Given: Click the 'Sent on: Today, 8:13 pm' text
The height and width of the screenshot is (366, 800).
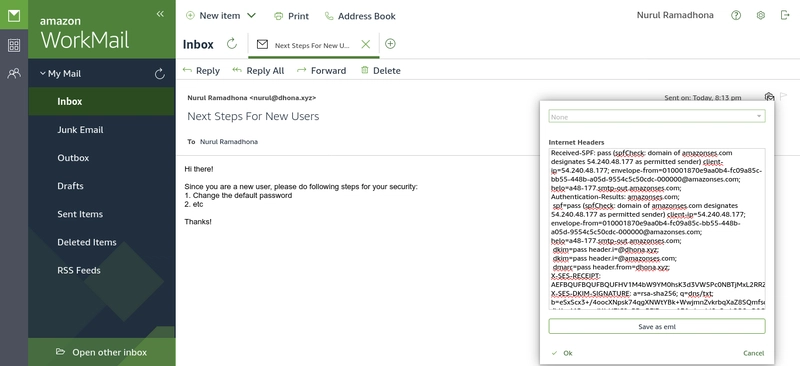Looking at the screenshot, I should coord(703,97).
